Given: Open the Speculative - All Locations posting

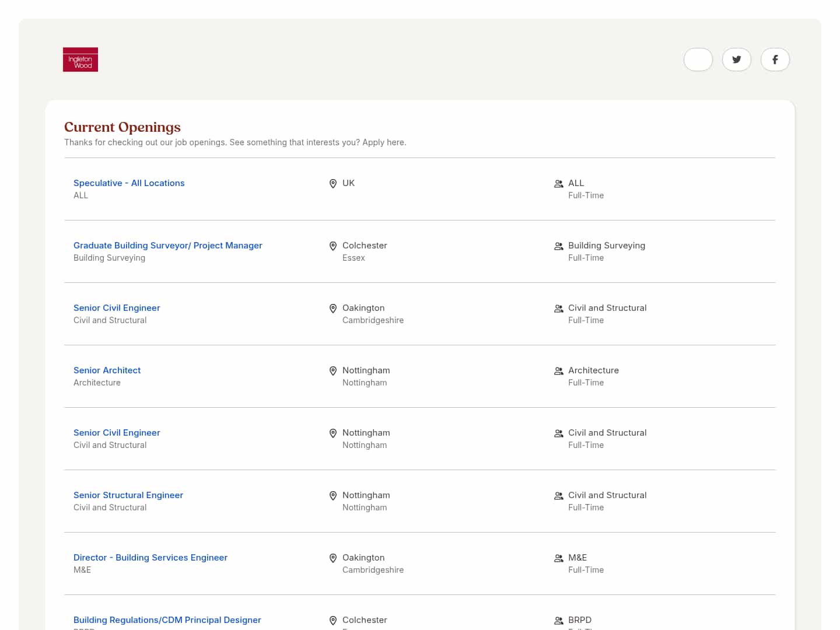Looking at the screenshot, I should pyautogui.click(x=129, y=183).
